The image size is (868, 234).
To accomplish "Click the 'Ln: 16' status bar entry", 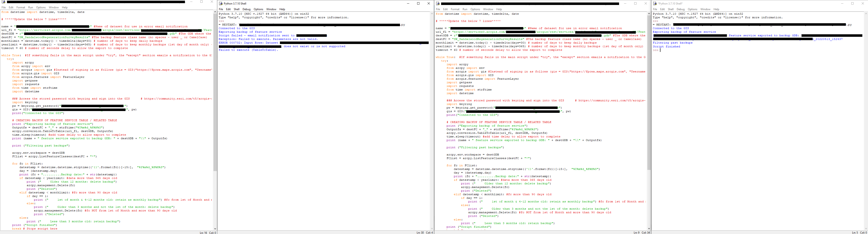I will [x=203, y=233].
